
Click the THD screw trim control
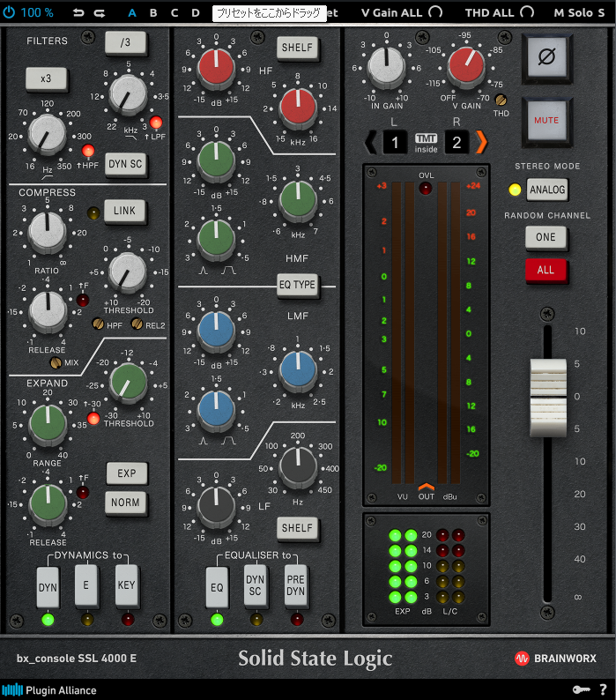coord(501,100)
